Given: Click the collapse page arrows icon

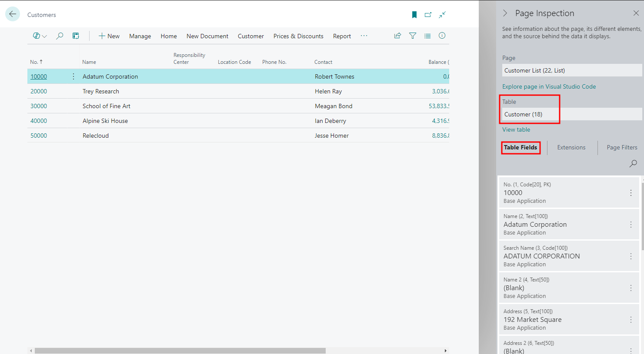Looking at the screenshot, I should point(442,15).
